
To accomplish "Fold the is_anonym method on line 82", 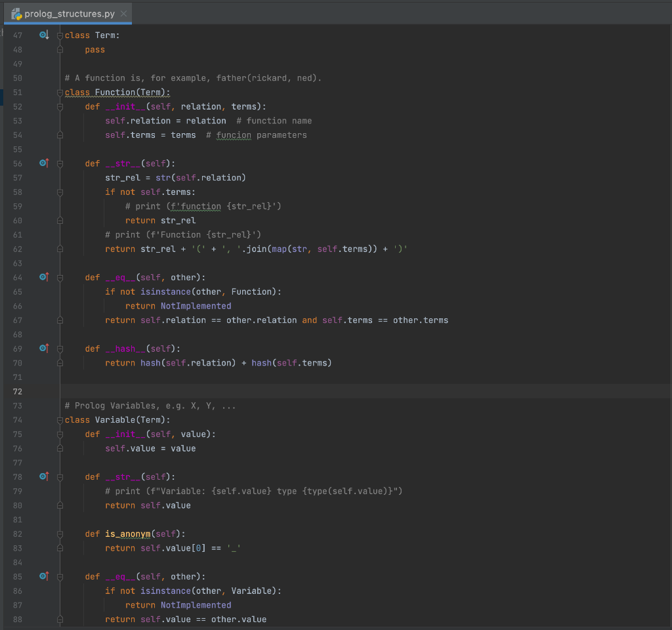I will tap(60, 534).
